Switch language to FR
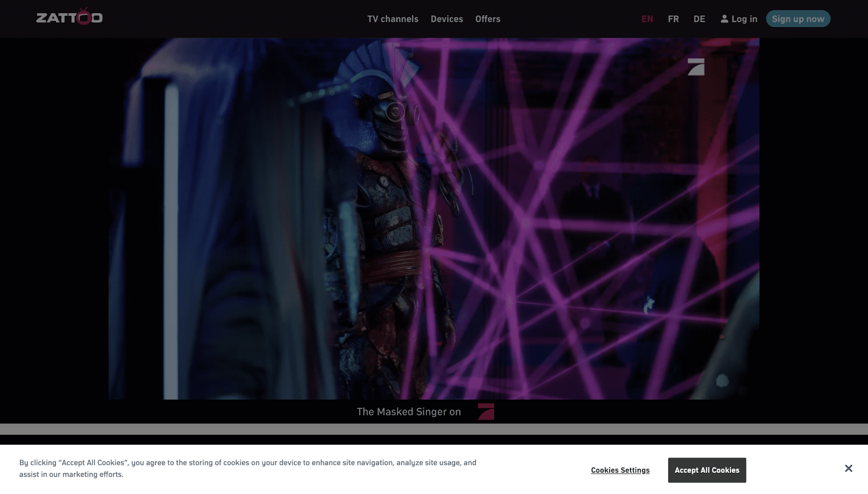The width and height of the screenshot is (868, 494). [x=673, y=19]
